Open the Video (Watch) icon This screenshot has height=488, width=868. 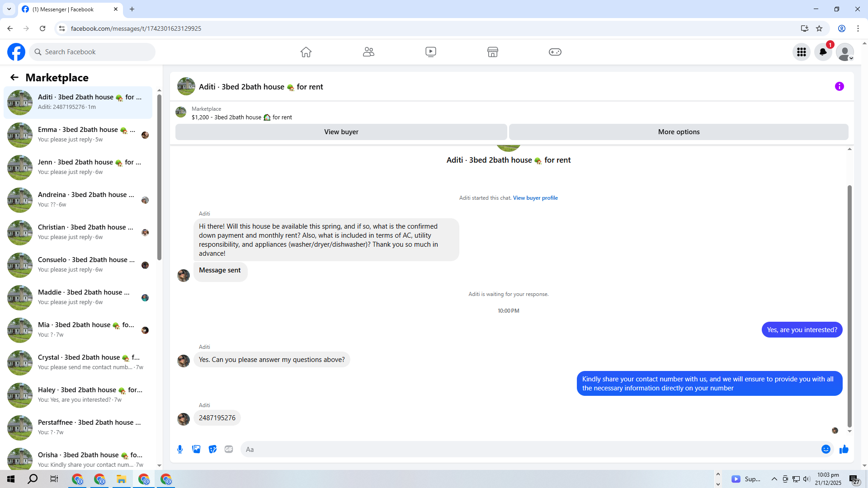[x=431, y=52]
